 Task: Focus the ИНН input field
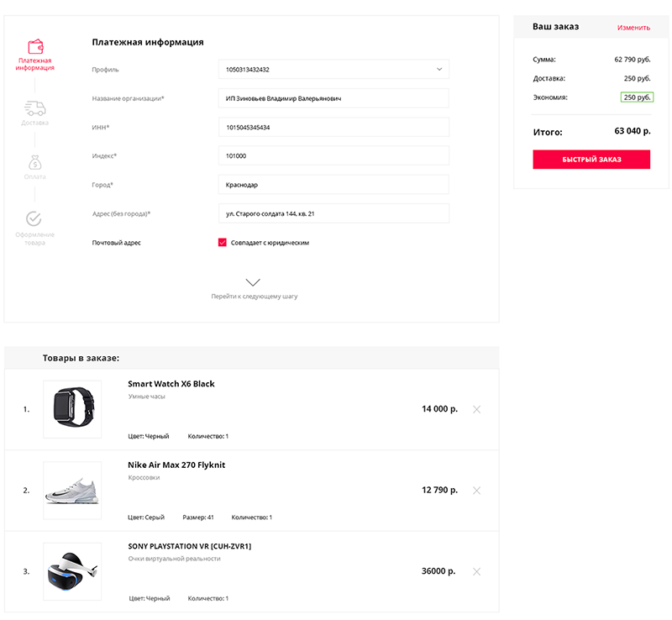click(333, 128)
